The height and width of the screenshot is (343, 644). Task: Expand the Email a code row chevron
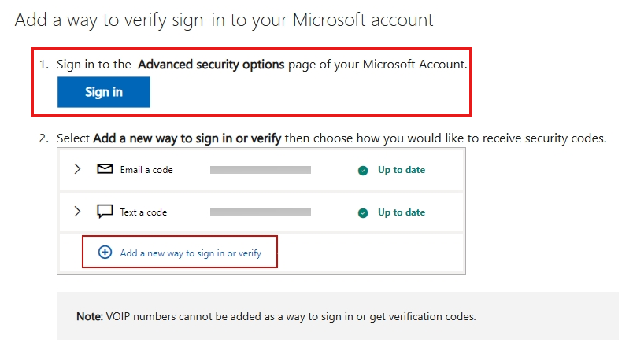tap(77, 169)
